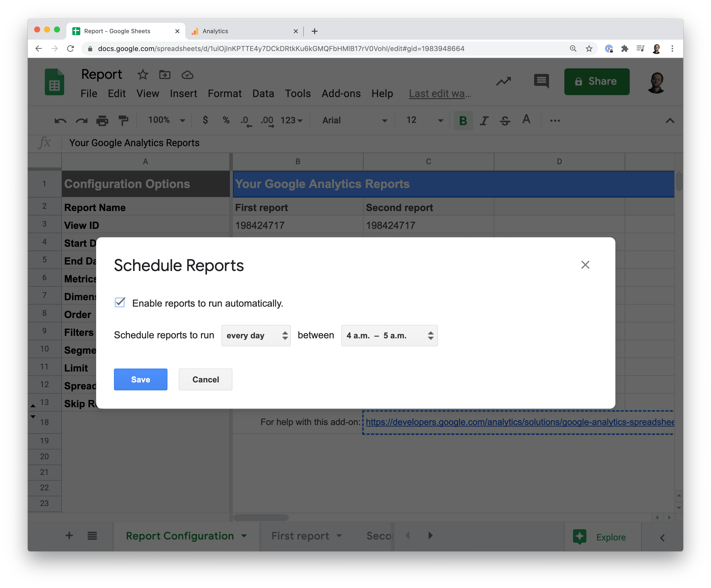The image size is (711, 588).
Task: Decrease decimal places icon
Action: click(x=246, y=121)
